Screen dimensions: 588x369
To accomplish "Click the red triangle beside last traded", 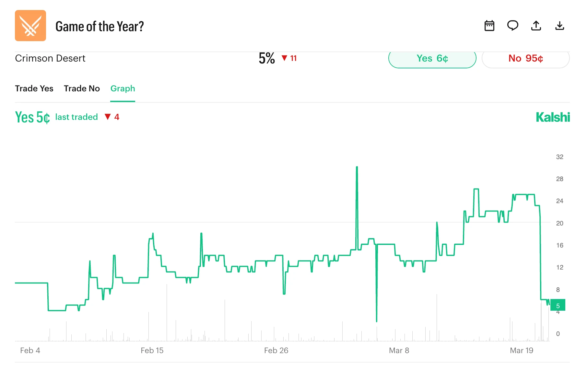I will [x=108, y=117].
